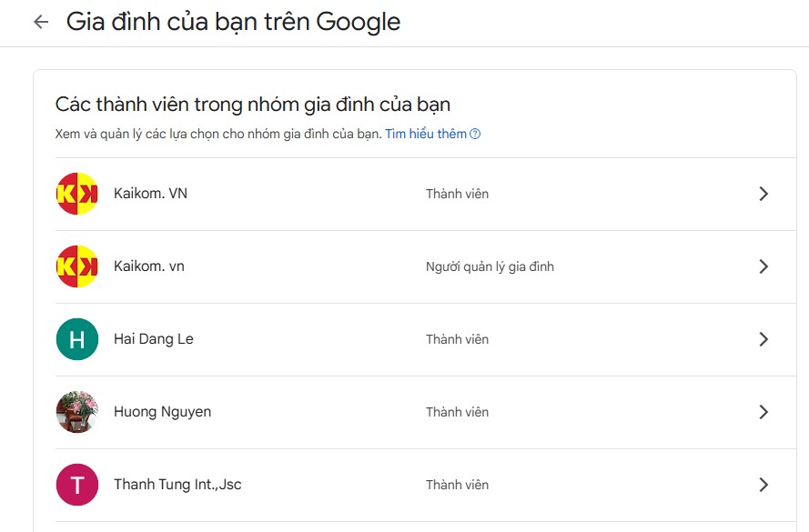This screenshot has width=809, height=532.
Task: Click Hai Dang Le green H avatar
Action: pyautogui.click(x=77, y=339)
